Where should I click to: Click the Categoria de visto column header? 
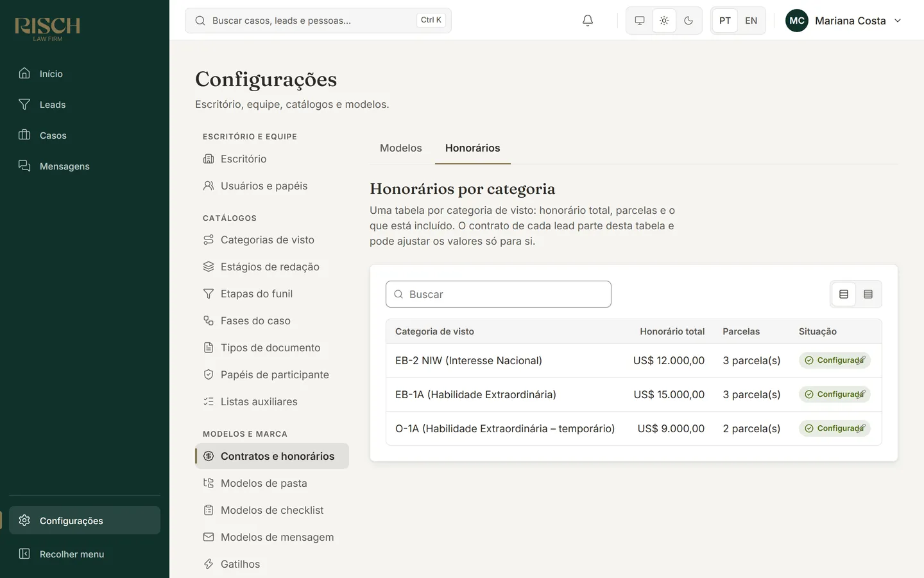[434, 331]
